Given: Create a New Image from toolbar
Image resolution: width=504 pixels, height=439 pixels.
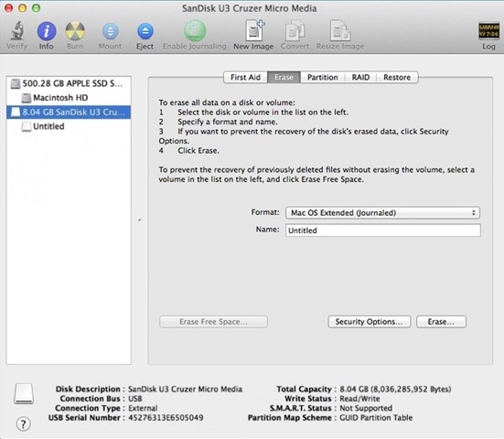Looking at the screenshot, I should 254,30.
